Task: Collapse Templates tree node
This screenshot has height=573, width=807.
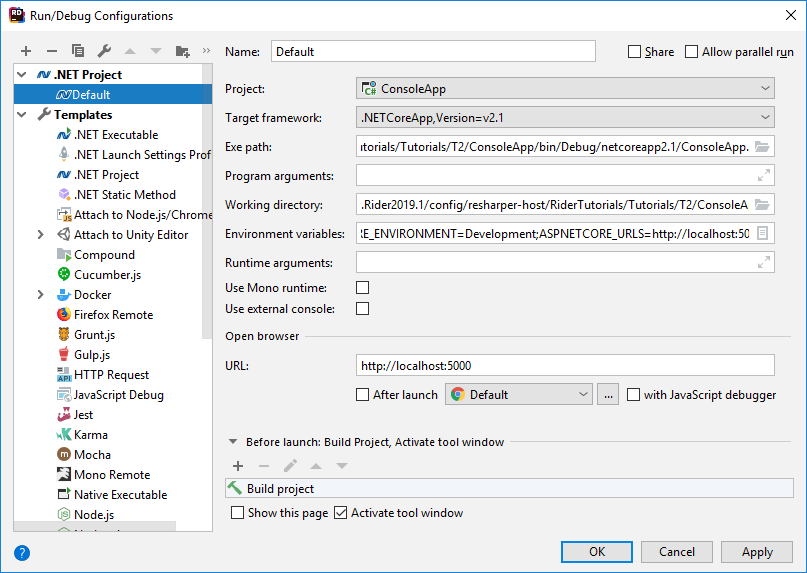Action: point(22,115)
